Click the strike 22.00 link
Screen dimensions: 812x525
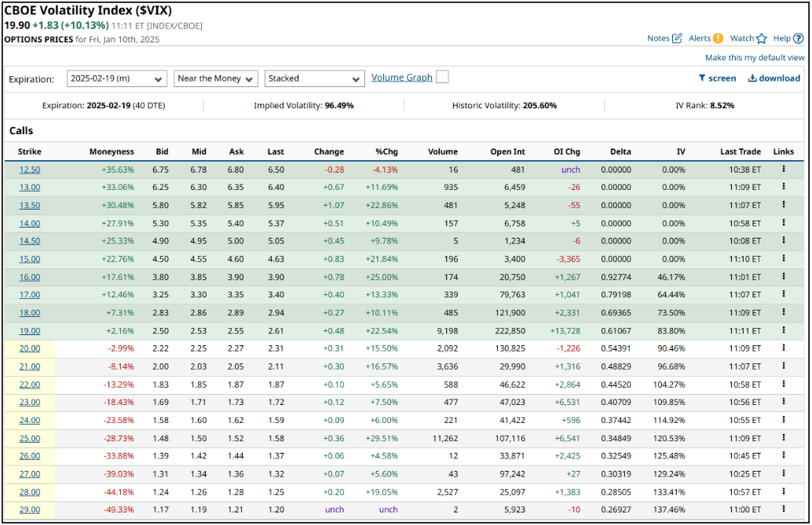29,385
